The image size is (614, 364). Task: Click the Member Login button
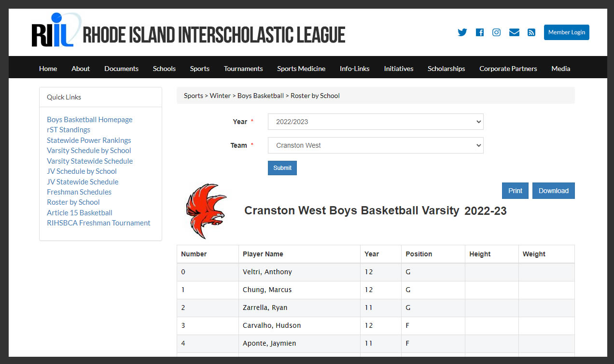tap(567, 32)
